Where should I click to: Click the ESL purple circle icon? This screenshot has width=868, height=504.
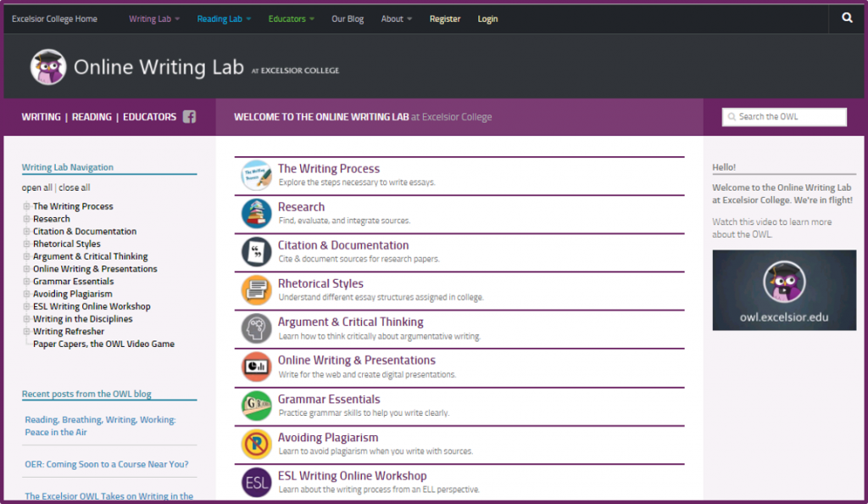256,482
